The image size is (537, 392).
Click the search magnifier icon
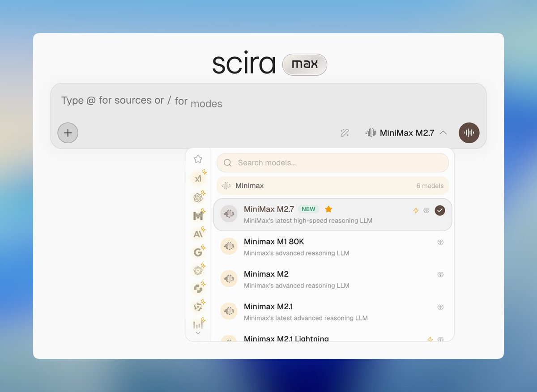227,163
